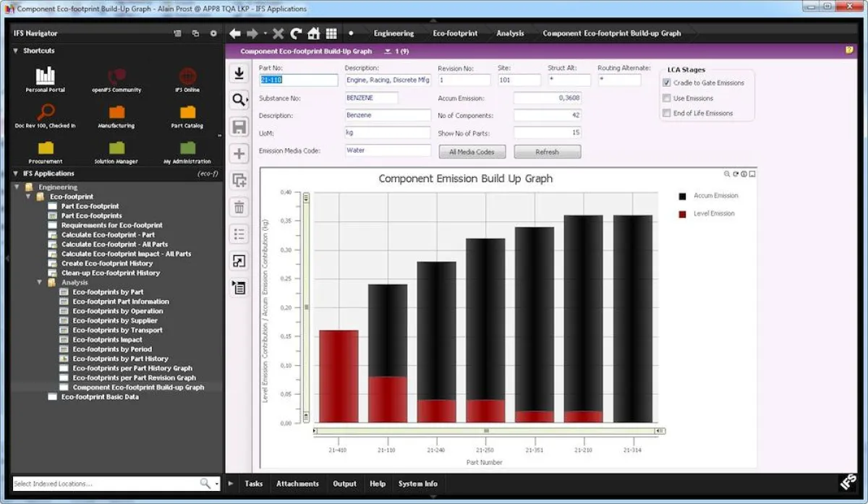This screenshot has height=504, width=868.
Task: Uncheck Cradle to Gate Emissions
Action: pyautogui.click(x=667, y=82)
